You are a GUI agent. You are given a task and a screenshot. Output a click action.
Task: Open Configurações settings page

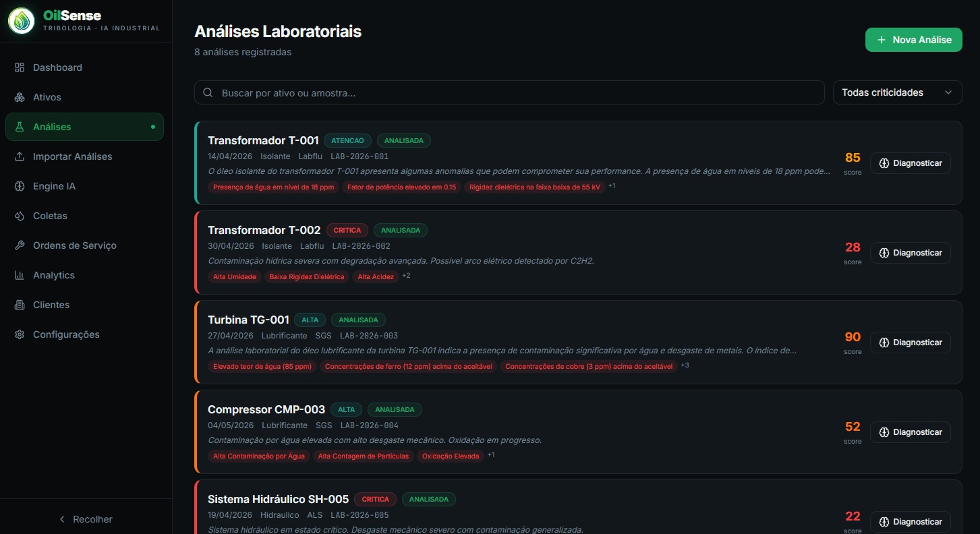84,334
